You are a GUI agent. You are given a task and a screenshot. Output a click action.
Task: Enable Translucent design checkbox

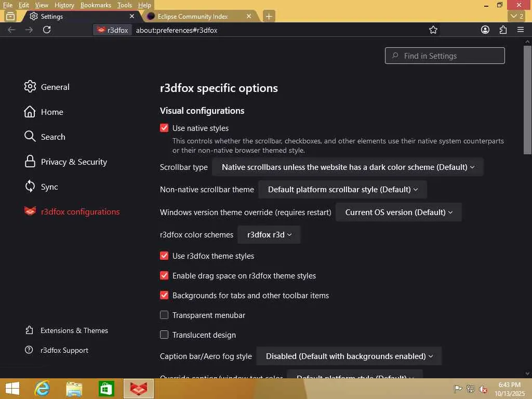click(164, 335)
